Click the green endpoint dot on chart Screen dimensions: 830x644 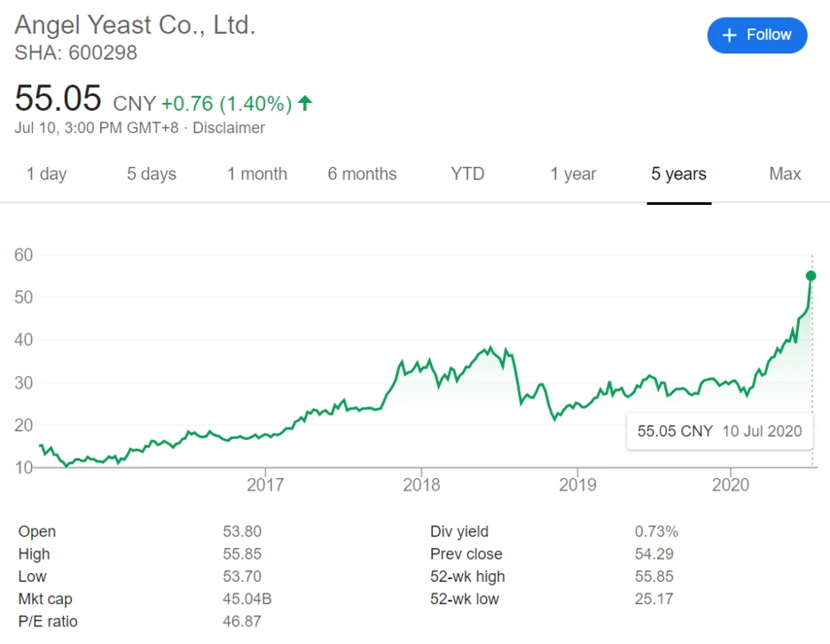click(x=810, y=276)
